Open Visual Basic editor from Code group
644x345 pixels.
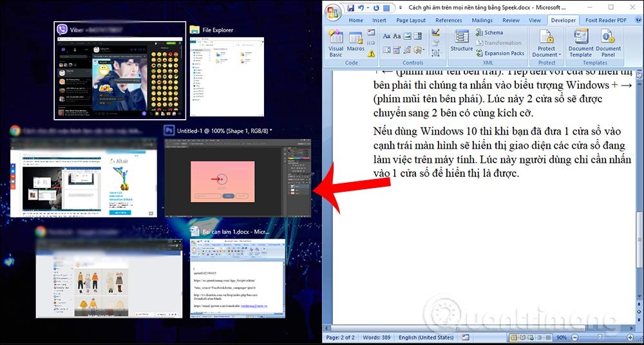tap(336, 43)
